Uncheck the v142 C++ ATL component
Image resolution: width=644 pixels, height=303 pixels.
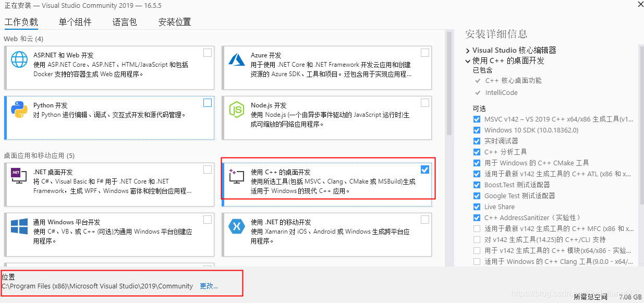tap(477, 174)
